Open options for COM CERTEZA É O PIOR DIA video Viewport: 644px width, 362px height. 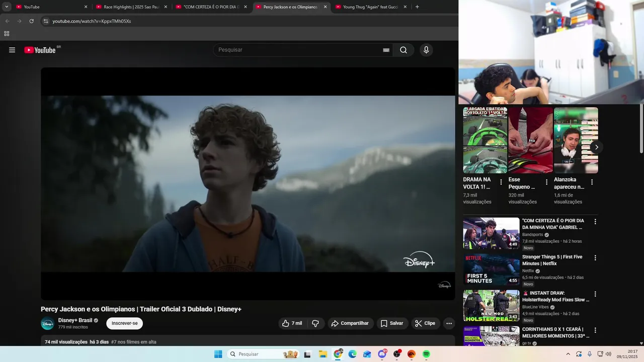[595, 222]
